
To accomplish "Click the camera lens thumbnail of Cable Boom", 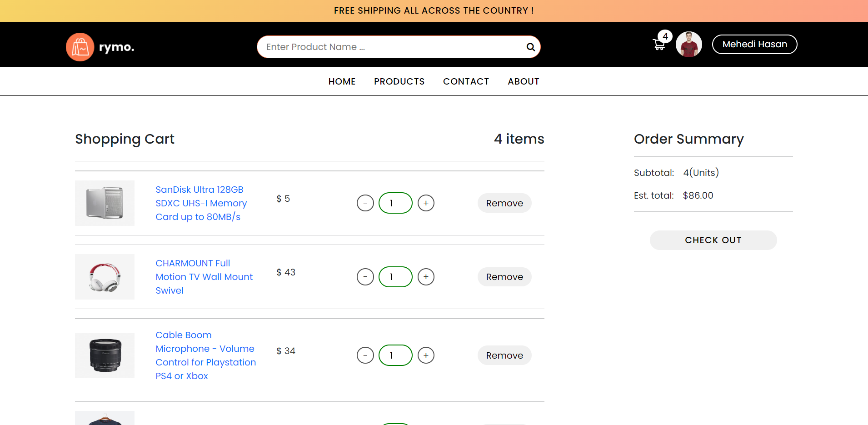I will point(105,355).
